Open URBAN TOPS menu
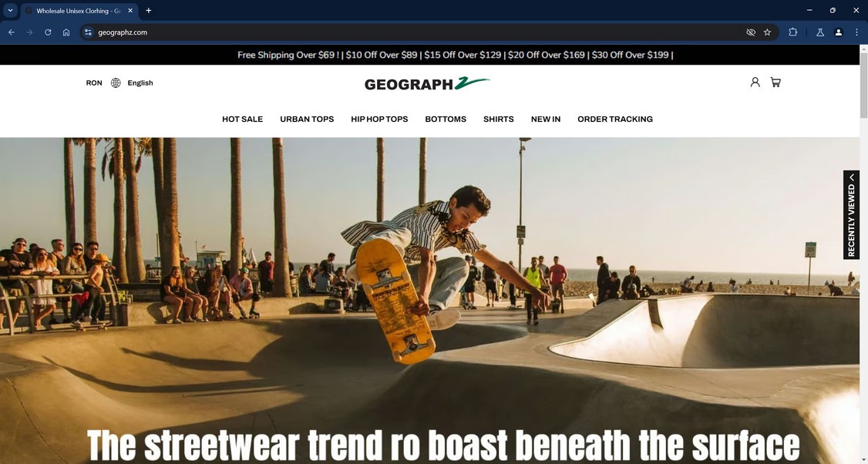 (x=307, y=119)
